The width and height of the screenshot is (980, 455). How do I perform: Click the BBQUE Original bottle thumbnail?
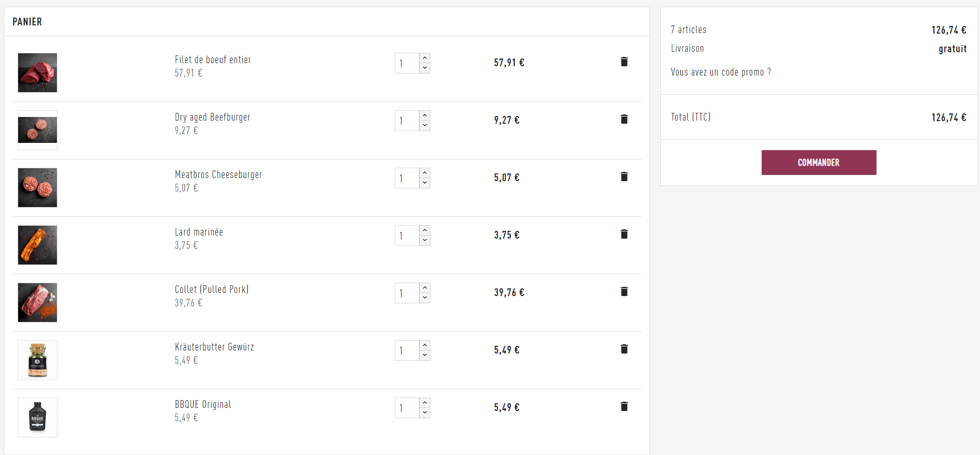click(x=37, y=417)
